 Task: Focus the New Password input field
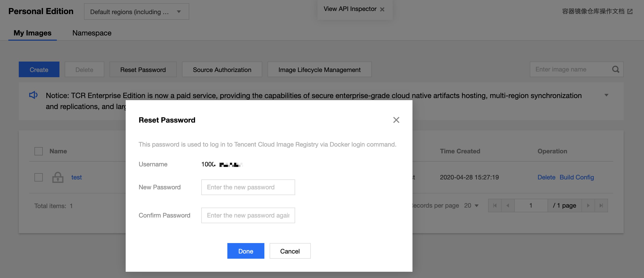[248, 187]
